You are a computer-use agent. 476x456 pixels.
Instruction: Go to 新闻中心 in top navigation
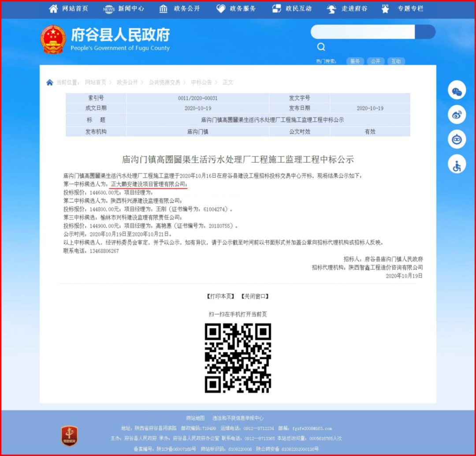coord(124,9)
